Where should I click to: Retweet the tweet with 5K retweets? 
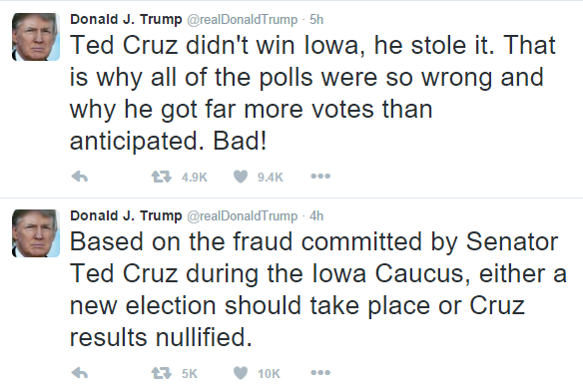(x=162, y=373)
